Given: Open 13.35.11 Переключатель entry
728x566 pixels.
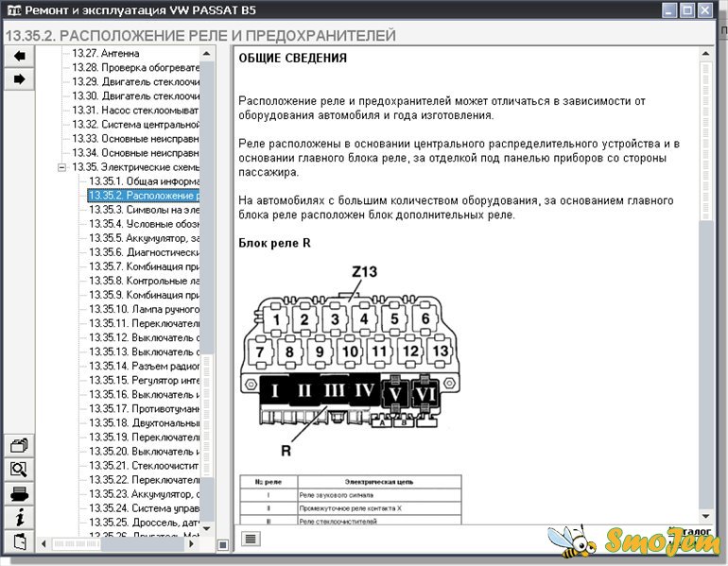Looking at the screenshot, I should (x=144, y=323).
